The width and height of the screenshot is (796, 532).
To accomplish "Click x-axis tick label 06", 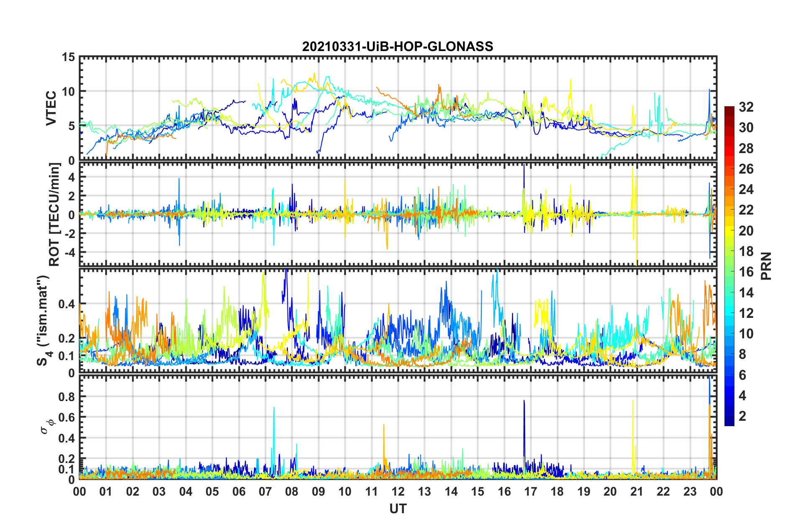I will point(239,491).
